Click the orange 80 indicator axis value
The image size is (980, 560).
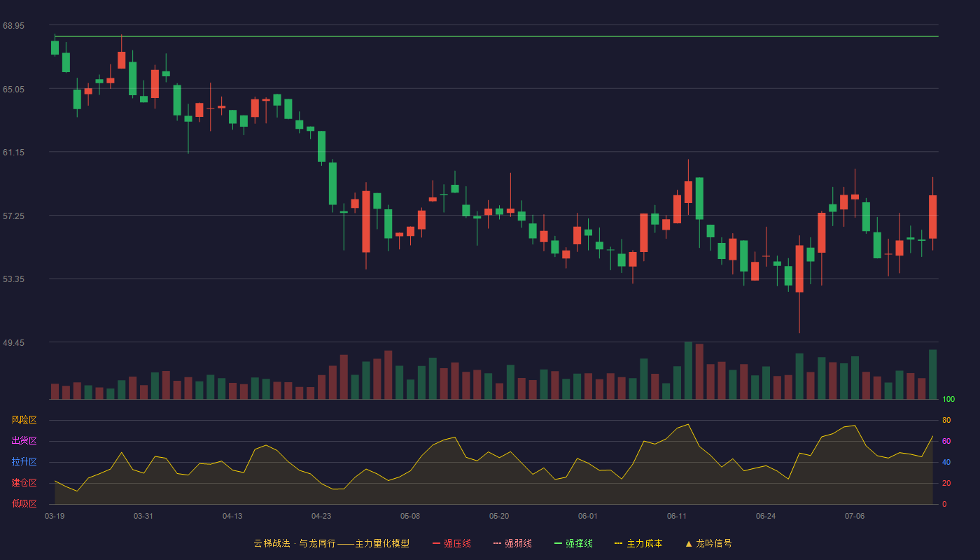946,420
